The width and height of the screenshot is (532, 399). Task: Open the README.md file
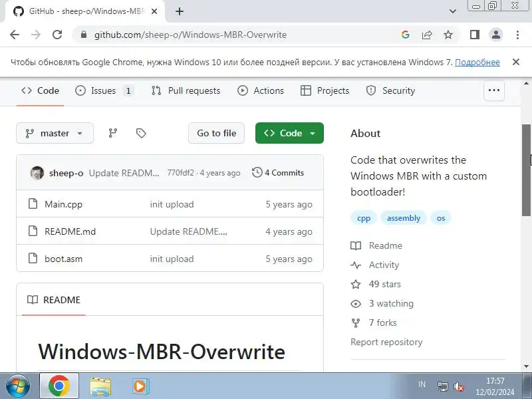(x=70, y=231)
